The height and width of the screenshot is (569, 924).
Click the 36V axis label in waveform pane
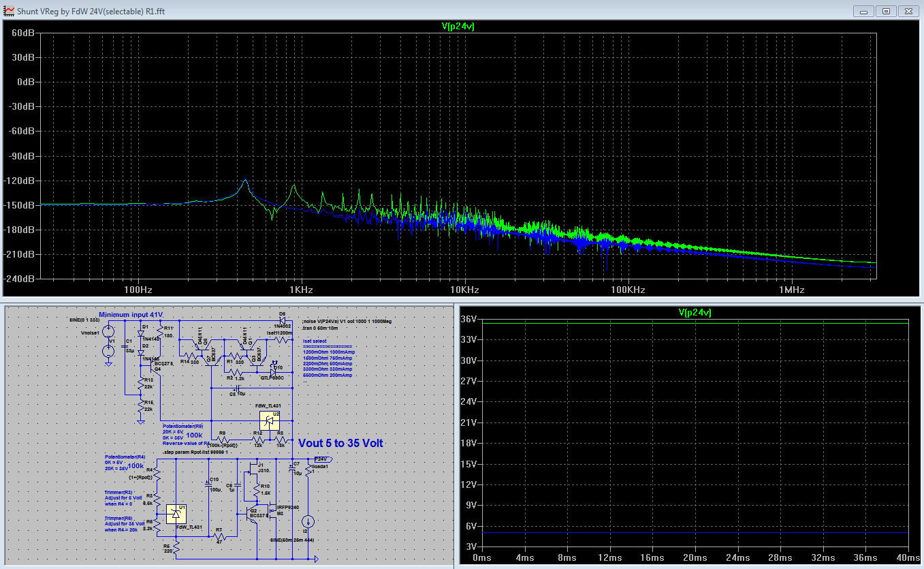point(467,320)
